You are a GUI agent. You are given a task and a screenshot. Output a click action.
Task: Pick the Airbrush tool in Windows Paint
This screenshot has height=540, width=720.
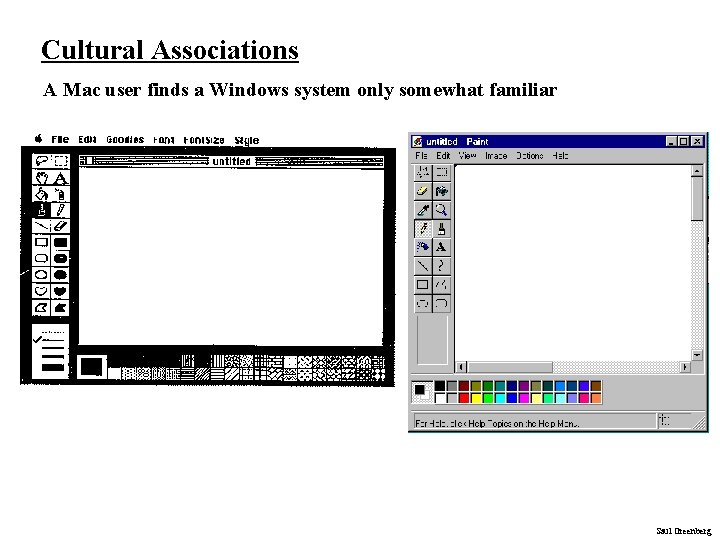[422, 247]
